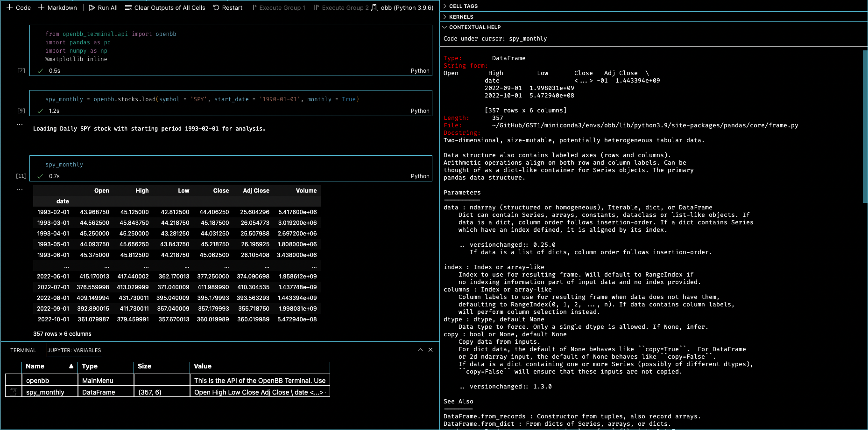This screenshot has height=430, width=868.
Task: Click Execute Group 1
Action: [279, 7]
